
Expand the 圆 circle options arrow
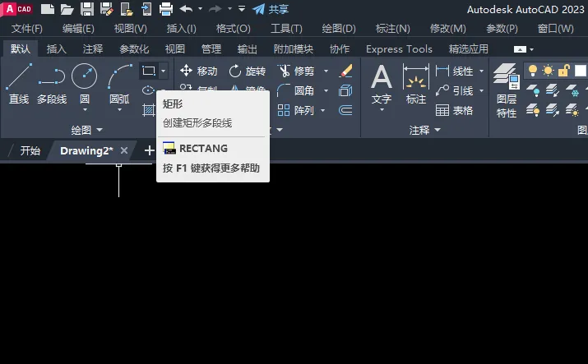(x=85, y=110)
